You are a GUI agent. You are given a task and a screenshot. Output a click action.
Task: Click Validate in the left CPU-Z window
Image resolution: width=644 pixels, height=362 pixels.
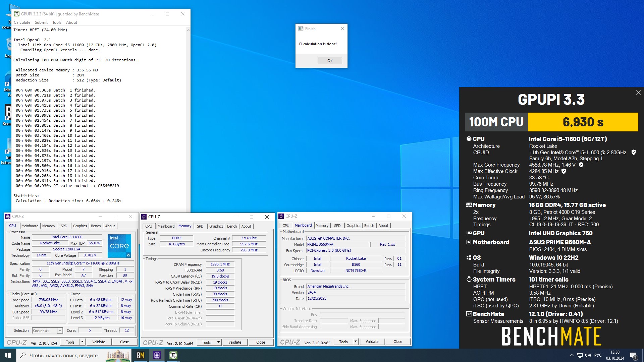(99, 342)
